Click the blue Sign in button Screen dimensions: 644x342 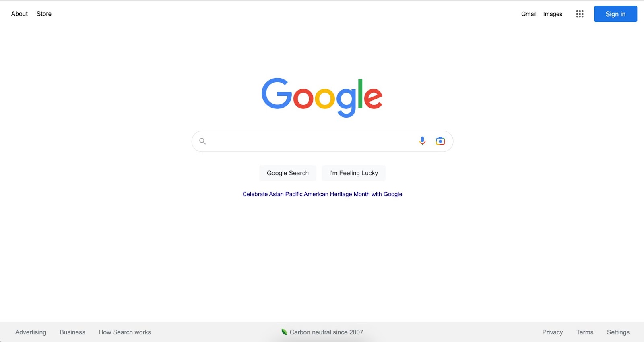coord(615,14)
